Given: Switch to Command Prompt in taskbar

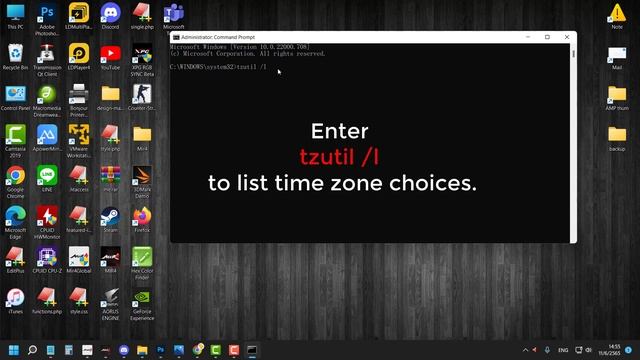Looking at the screenshot, I should pyautogui.click(x=252, y=350).
